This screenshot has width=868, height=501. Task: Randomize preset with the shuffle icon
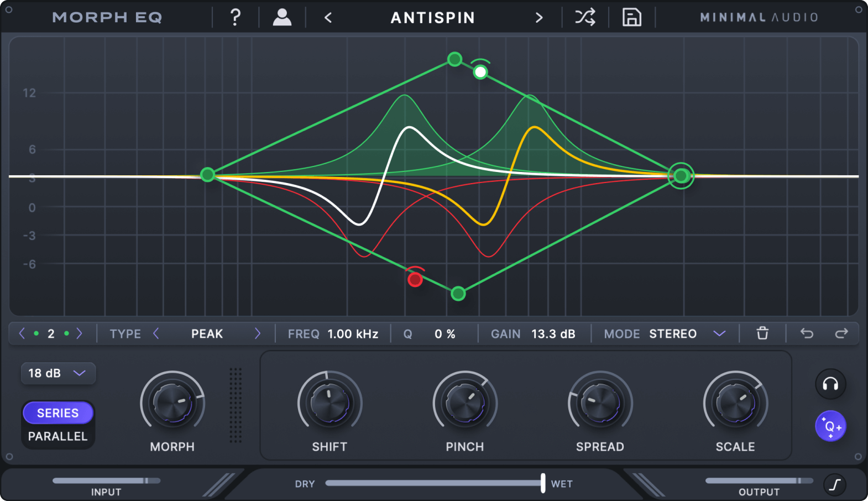585,18
